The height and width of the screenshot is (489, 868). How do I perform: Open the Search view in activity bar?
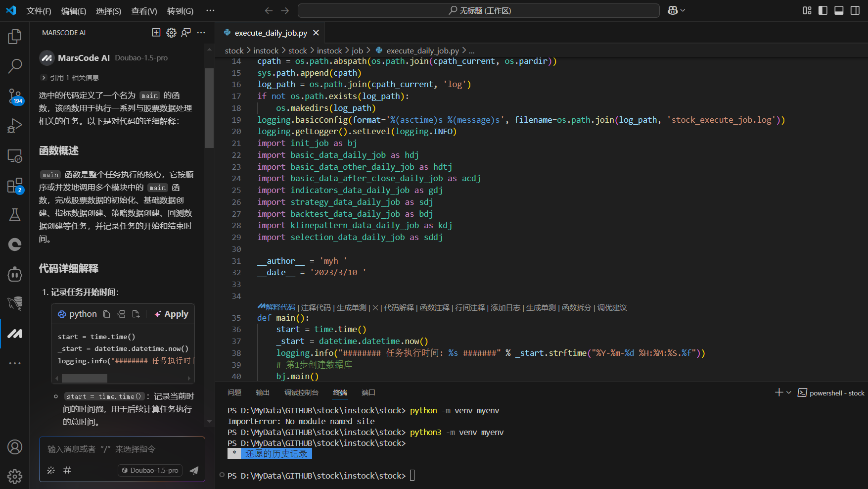tap(15, 66)
